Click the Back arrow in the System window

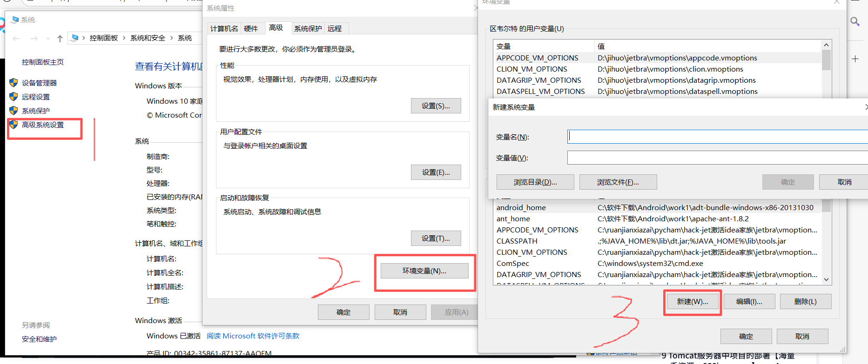[16, 38]
